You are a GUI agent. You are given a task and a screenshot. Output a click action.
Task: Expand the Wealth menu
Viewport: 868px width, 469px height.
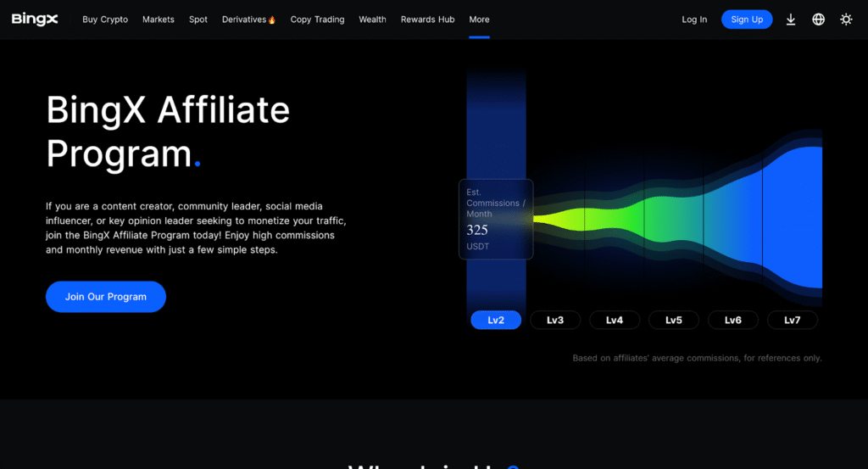pos(372,20)
